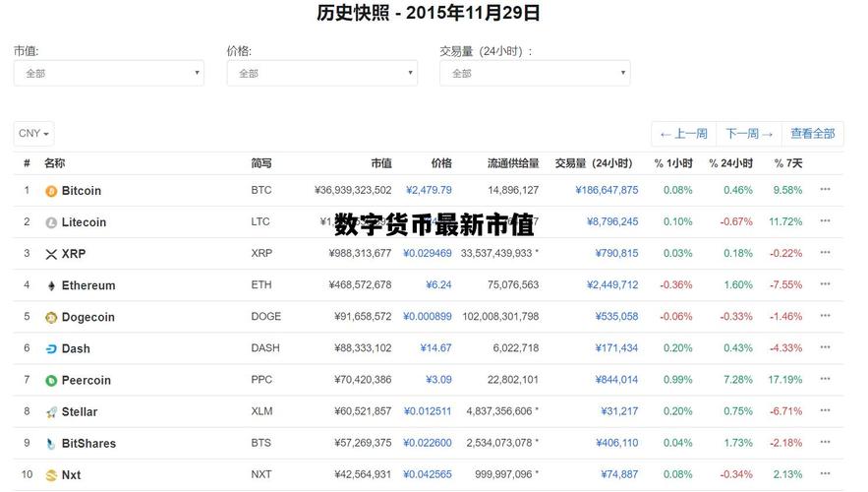868x492 pixels.
Task: Click Dogecoin market cap ¥91,658,572
Action: (363, 317)
